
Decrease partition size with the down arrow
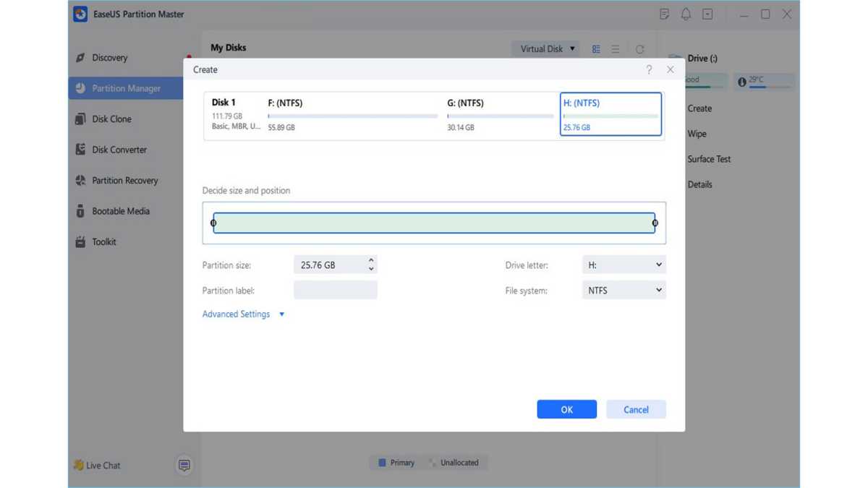371,270
